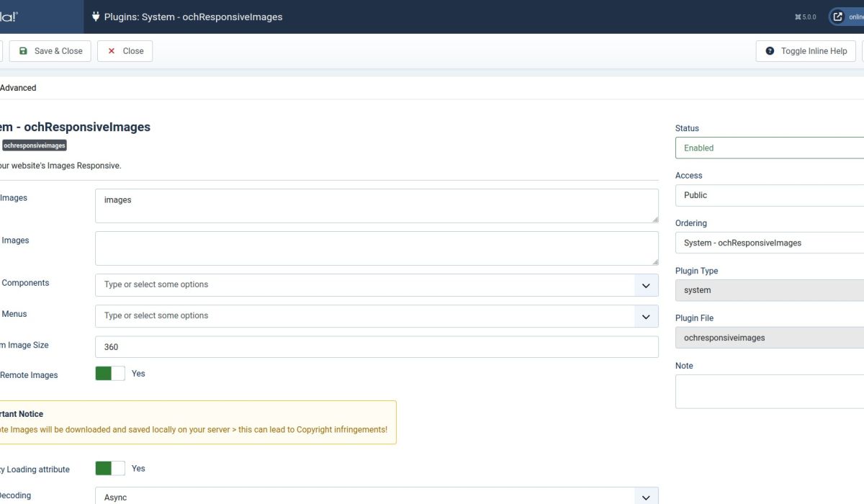Click the red X close icon

coord(112,51)
